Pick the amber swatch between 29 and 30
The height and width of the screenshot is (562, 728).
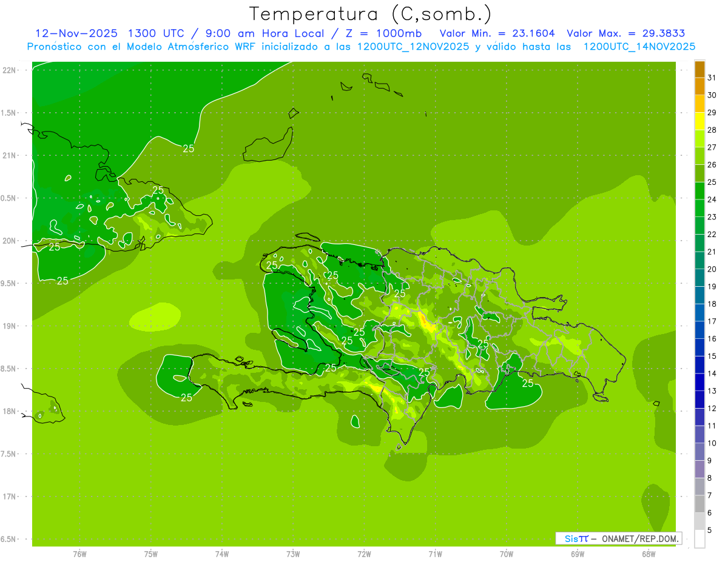tap(699, 104)
